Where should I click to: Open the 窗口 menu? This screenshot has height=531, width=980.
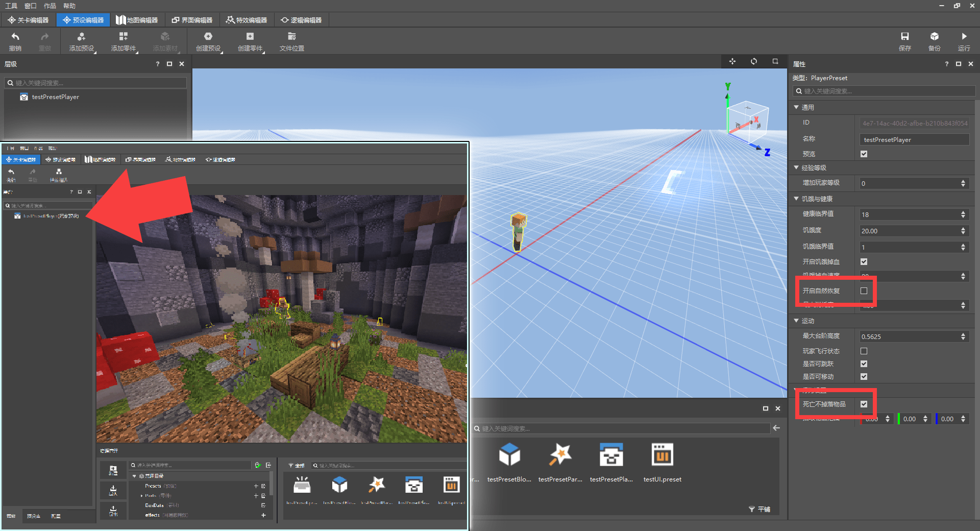[31, 6]
